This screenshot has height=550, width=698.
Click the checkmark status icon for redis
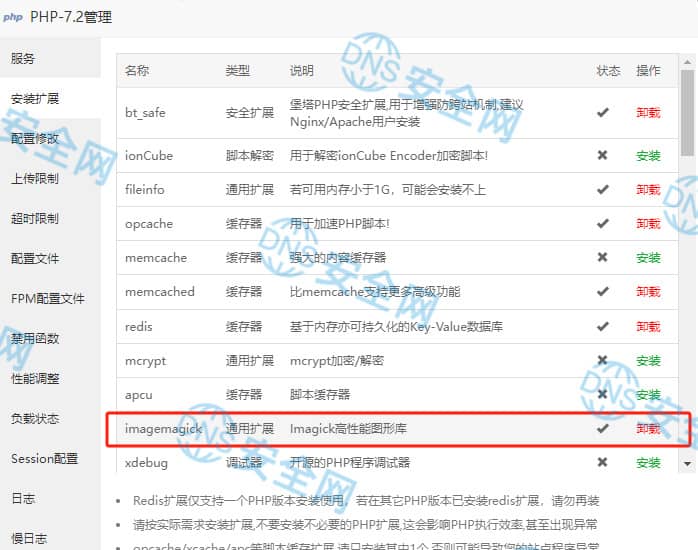[603, 326]
